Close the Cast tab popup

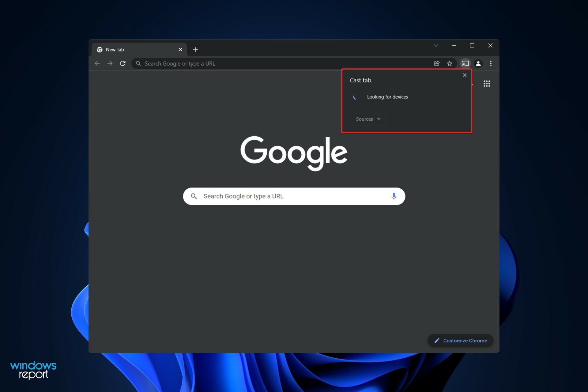pos(464,75)
